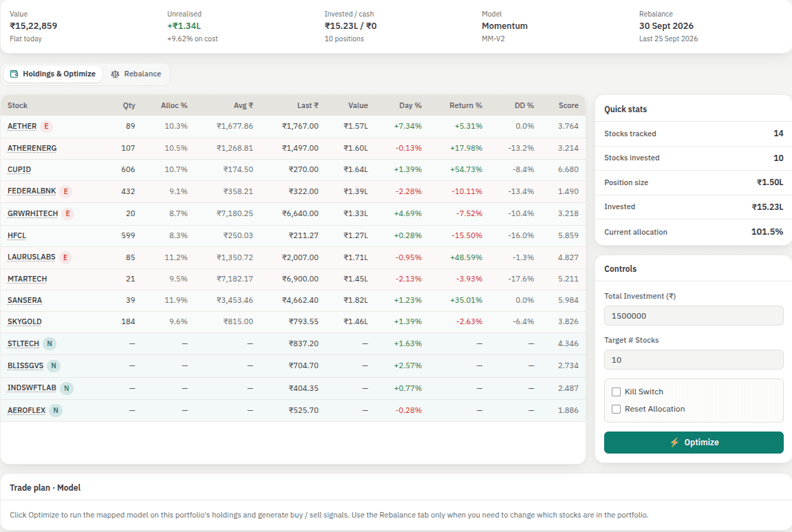
Task: Open the AEROFLEX stock link
Action: coord(26,410)
